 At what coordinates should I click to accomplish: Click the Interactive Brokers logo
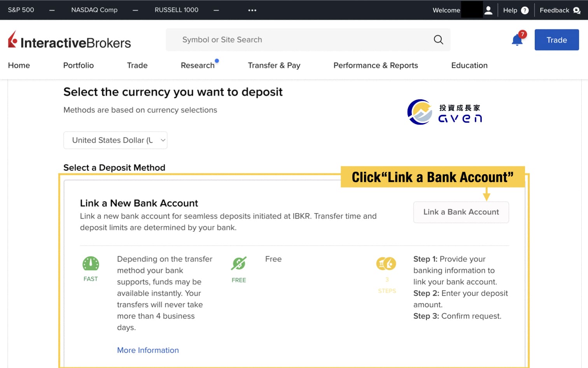[x=69, y=40]
